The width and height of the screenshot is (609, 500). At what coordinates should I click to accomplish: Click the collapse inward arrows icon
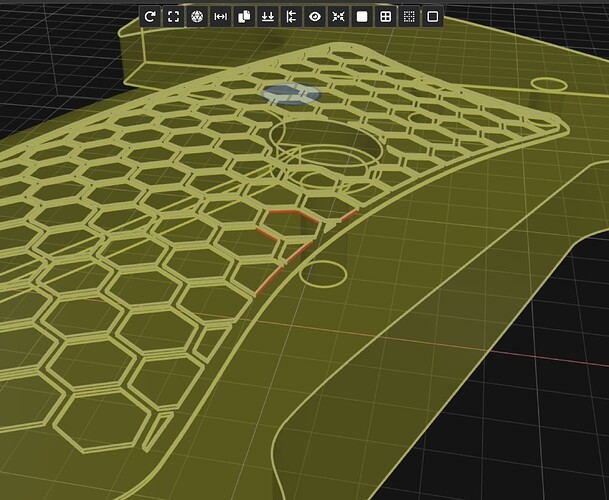pyautogui.click(x=338, y=17)
